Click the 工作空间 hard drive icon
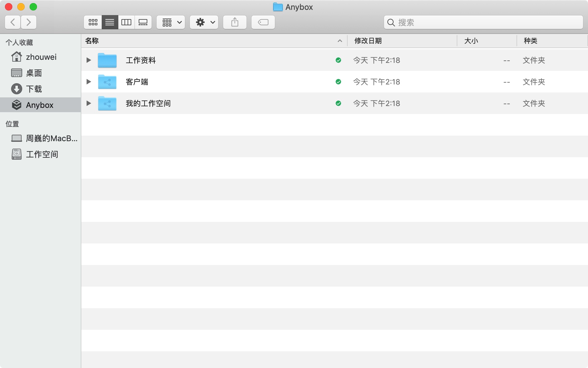The image size is (588, 368). (x=17, y=154)
